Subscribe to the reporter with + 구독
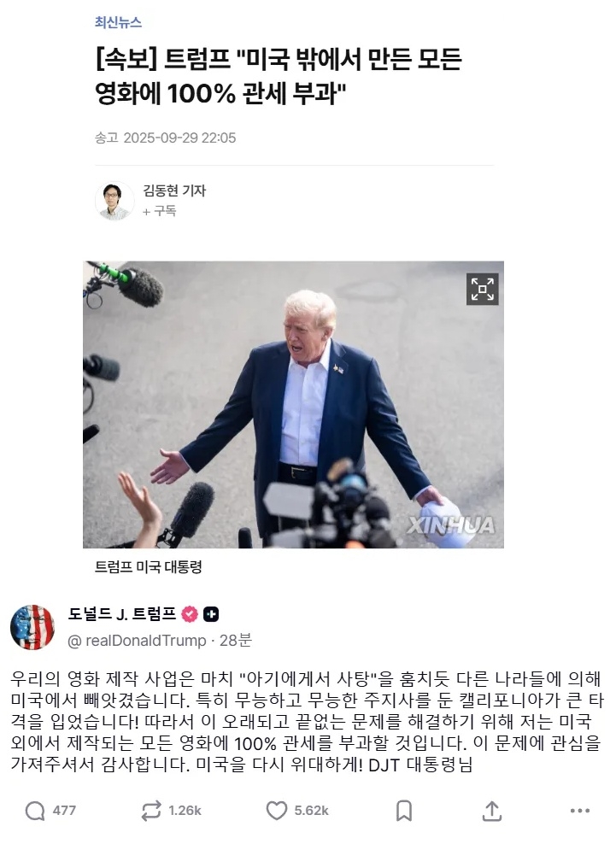The width and height of the screenshot is (616, 844). coord(160,211)
